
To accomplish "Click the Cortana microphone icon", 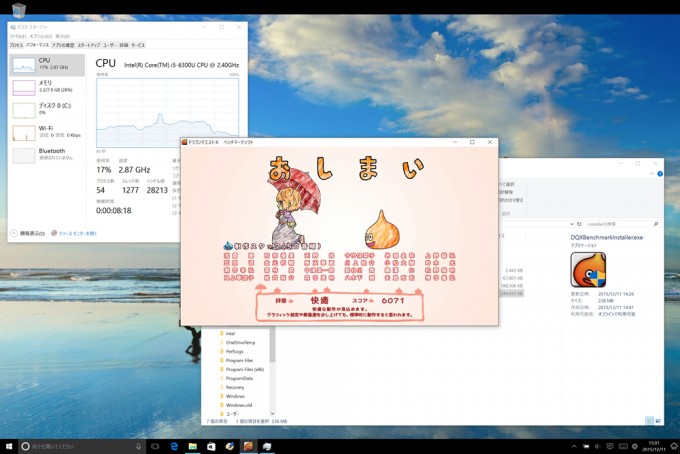I will [138, 446].
